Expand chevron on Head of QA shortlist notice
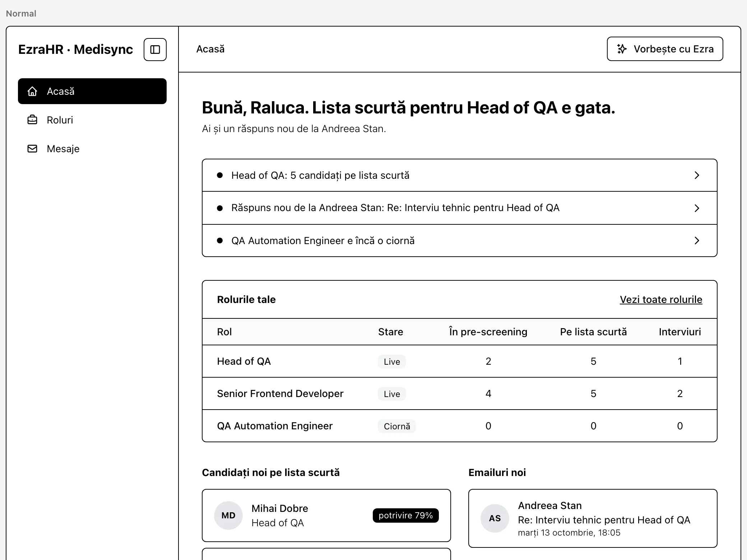 tap(697, 175)
